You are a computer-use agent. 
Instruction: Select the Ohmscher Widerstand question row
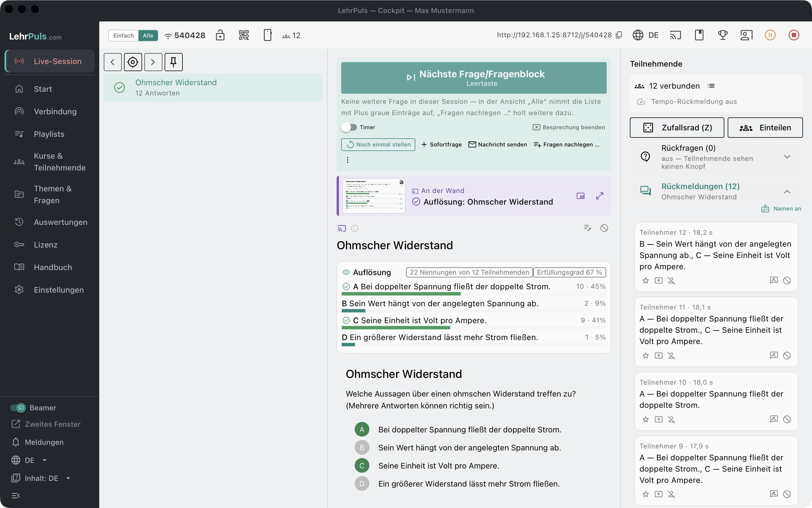pos(213,87)
